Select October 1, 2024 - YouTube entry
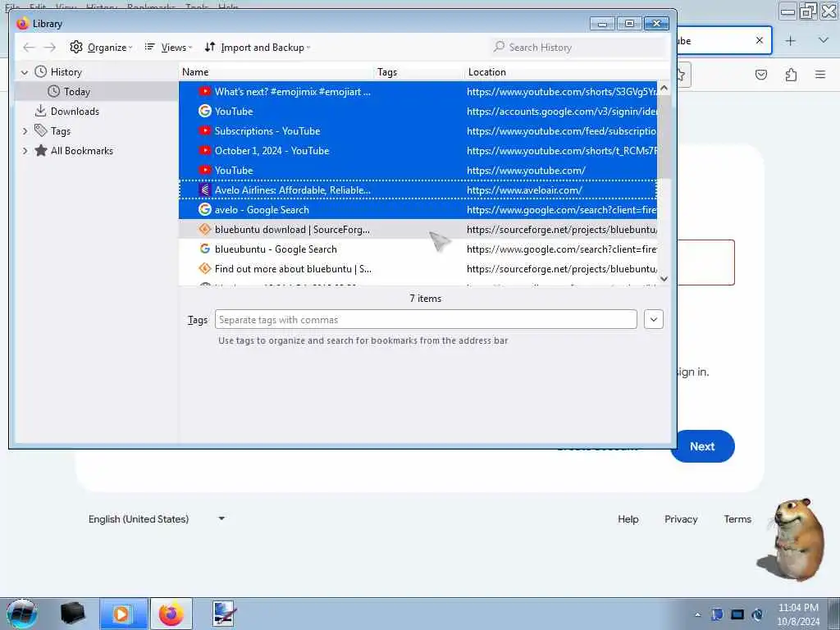The image size is (840, 630). tap(418, 151)
